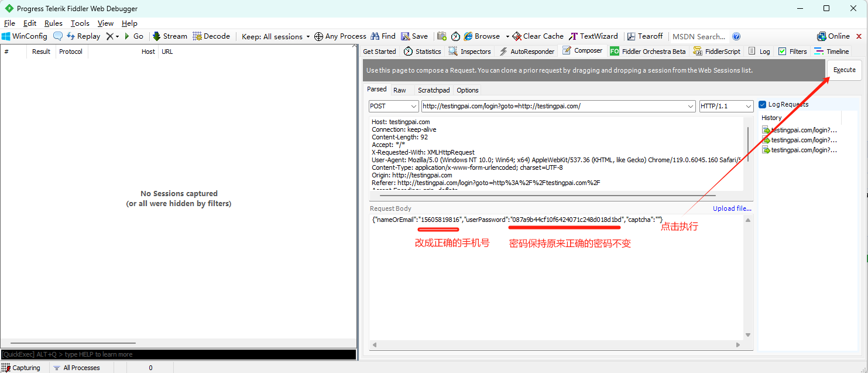Open the blue help question icon
868x373 pixels.
click(x=736, y=36)
